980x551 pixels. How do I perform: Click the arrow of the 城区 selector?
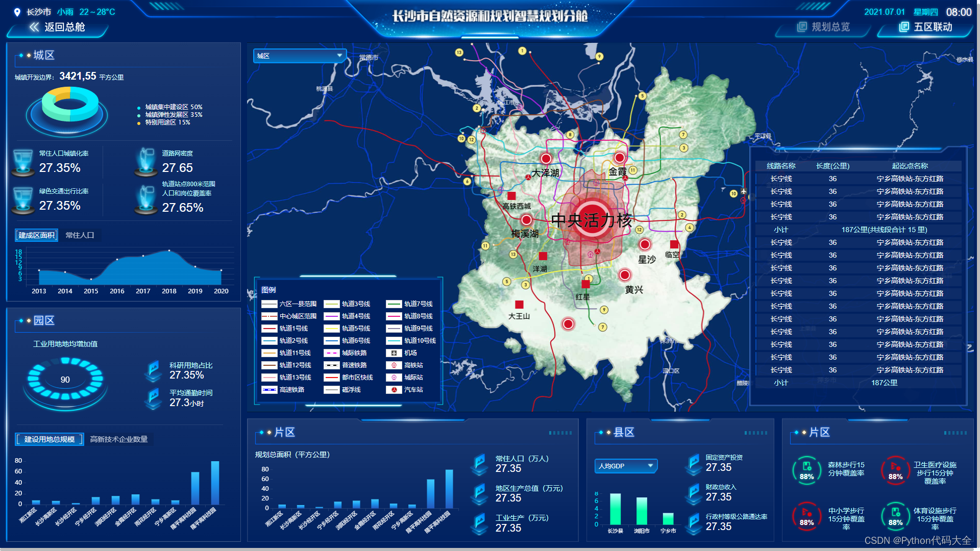(339, 56)
